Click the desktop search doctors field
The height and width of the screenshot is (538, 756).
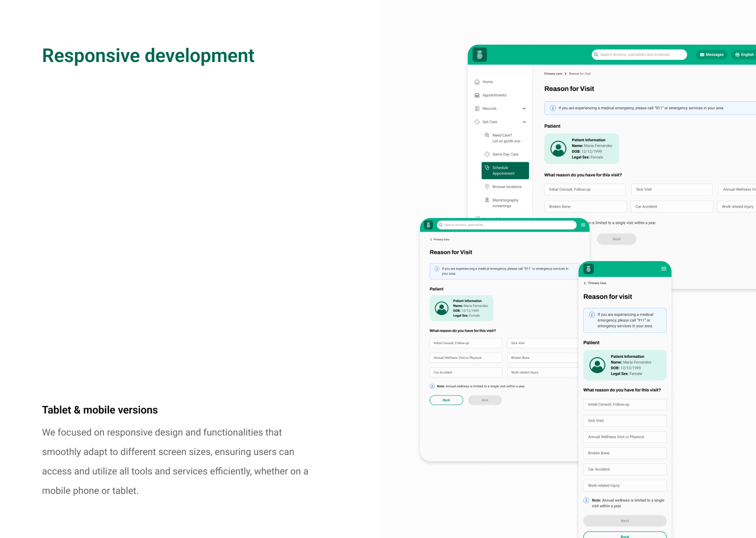tap(639, 55)
